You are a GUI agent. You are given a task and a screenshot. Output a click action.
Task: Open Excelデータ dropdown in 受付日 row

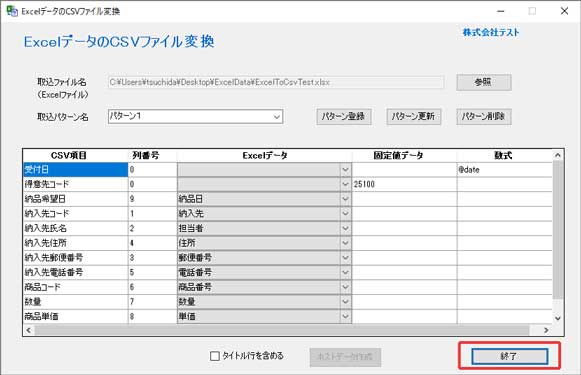[345, 170]
